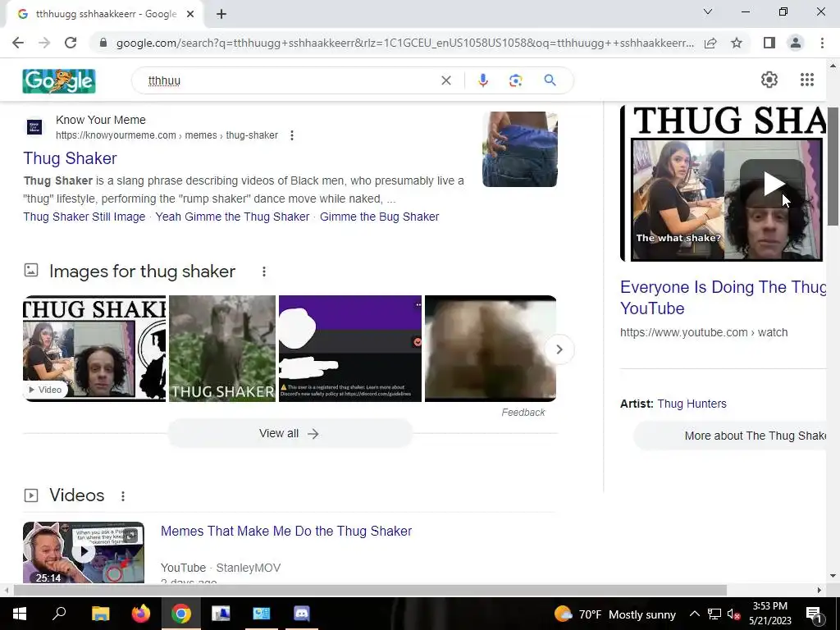Open Discord from taskbar
This screenshot has height=630, width=840.
click(x=302, y=614)
